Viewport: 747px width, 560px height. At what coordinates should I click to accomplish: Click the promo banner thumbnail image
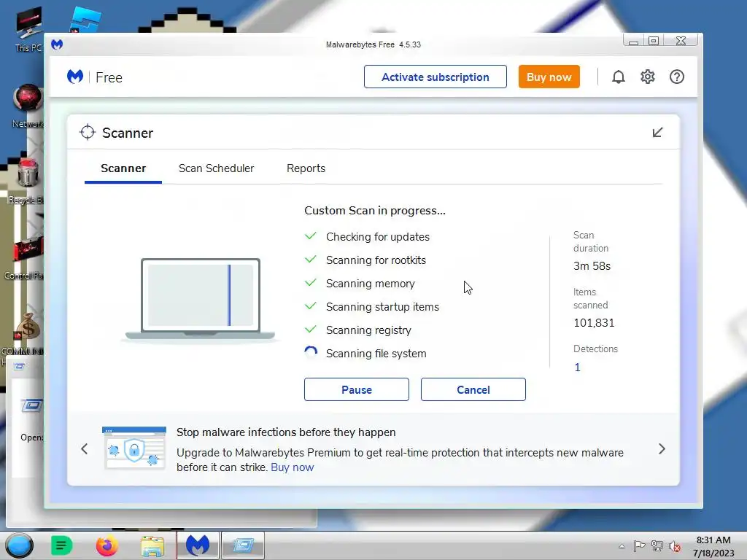click(134, 448)
